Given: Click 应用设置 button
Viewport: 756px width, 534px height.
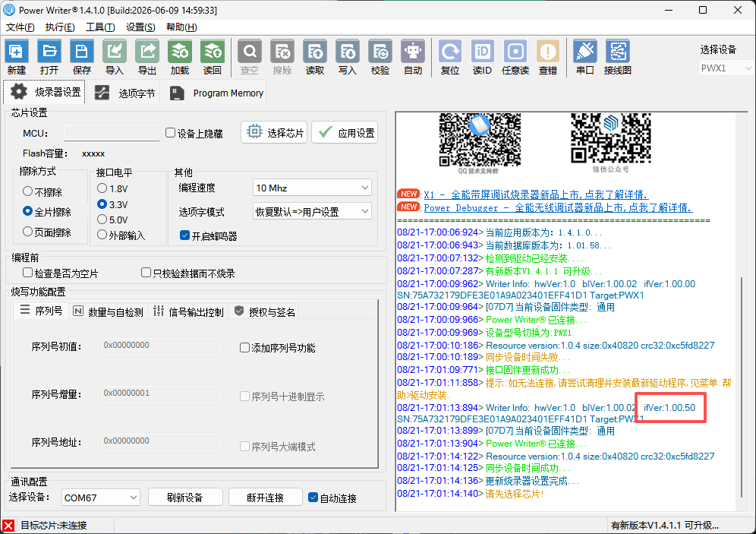Looking at the screenshot, I should (x=345, y=132).
